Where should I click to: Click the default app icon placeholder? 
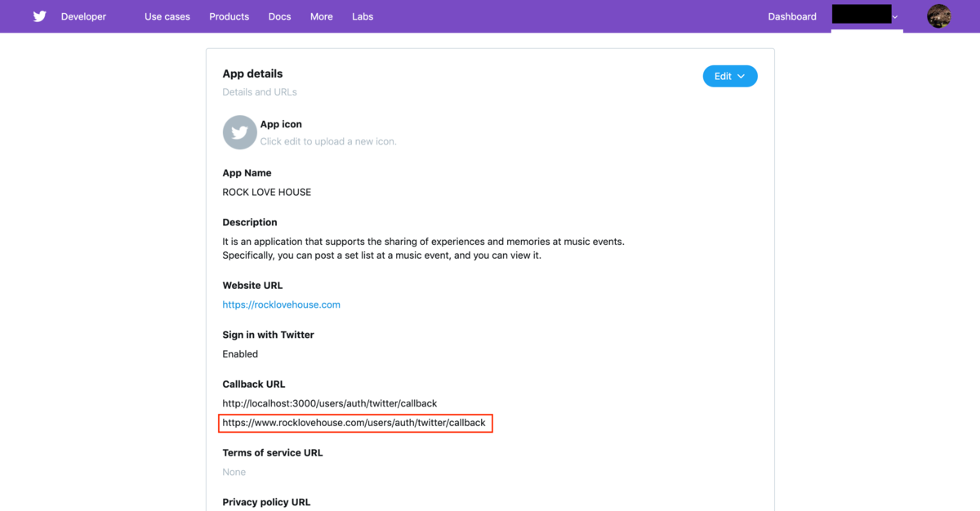[x=239, y=133]
